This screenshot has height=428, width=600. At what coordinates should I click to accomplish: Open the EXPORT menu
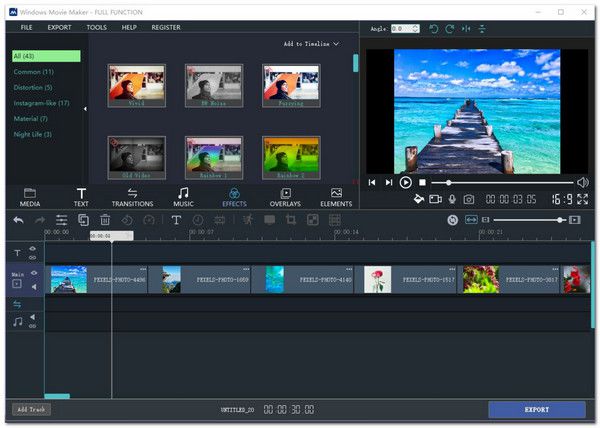tap(59, 28)
